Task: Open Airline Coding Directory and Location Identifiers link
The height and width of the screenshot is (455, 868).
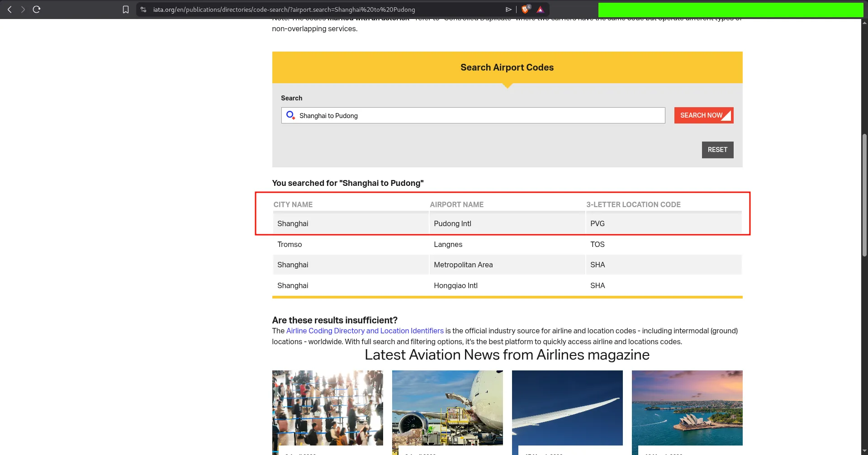Action: click(x=365, y=331)
